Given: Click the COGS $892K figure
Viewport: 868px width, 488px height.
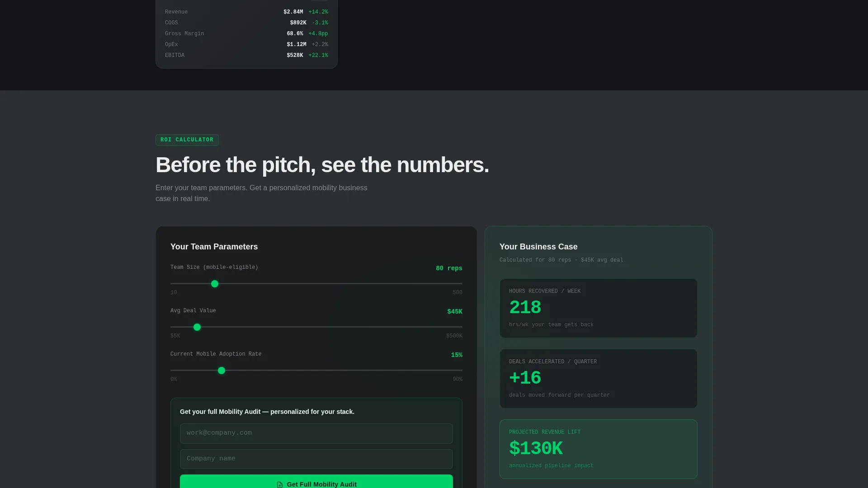Looking at the screenshot, I should click(298, 23).
